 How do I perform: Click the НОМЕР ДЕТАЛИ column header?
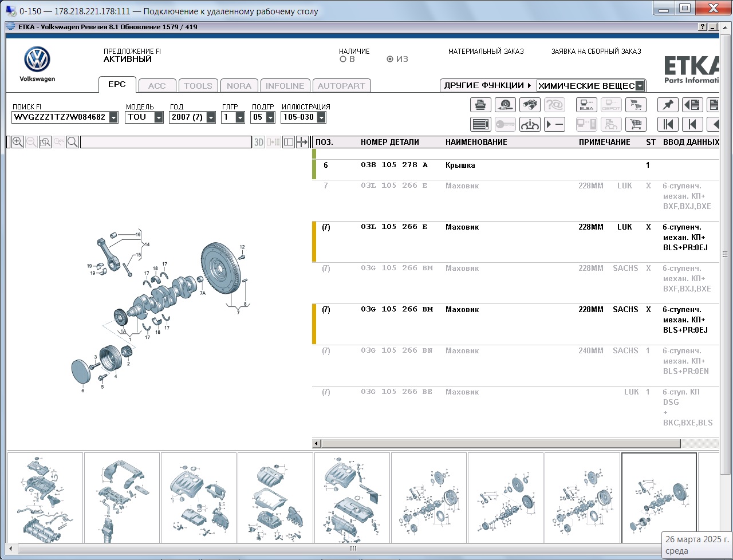coord(390,142)
